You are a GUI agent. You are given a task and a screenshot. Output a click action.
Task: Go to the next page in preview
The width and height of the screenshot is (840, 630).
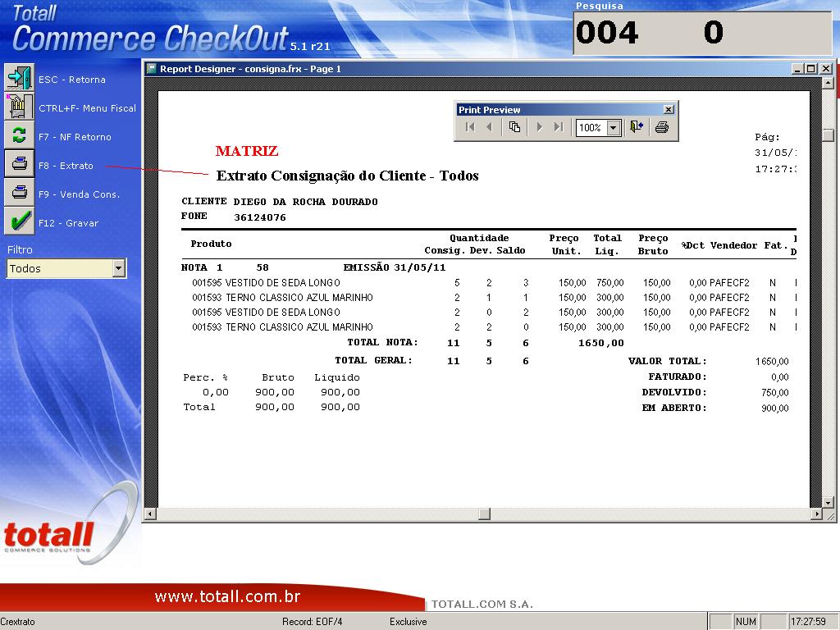click(539, 127)
